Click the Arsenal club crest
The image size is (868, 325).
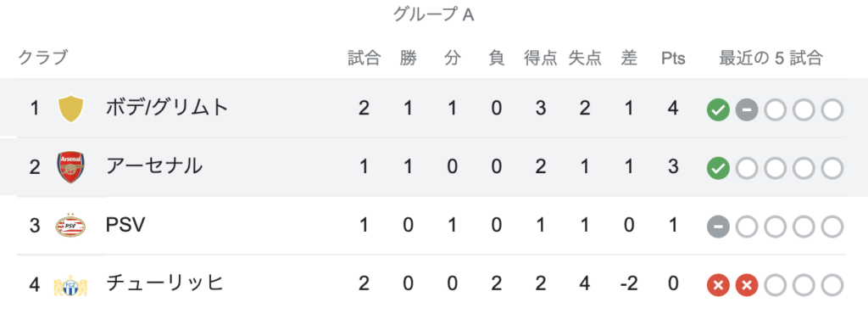71,167
